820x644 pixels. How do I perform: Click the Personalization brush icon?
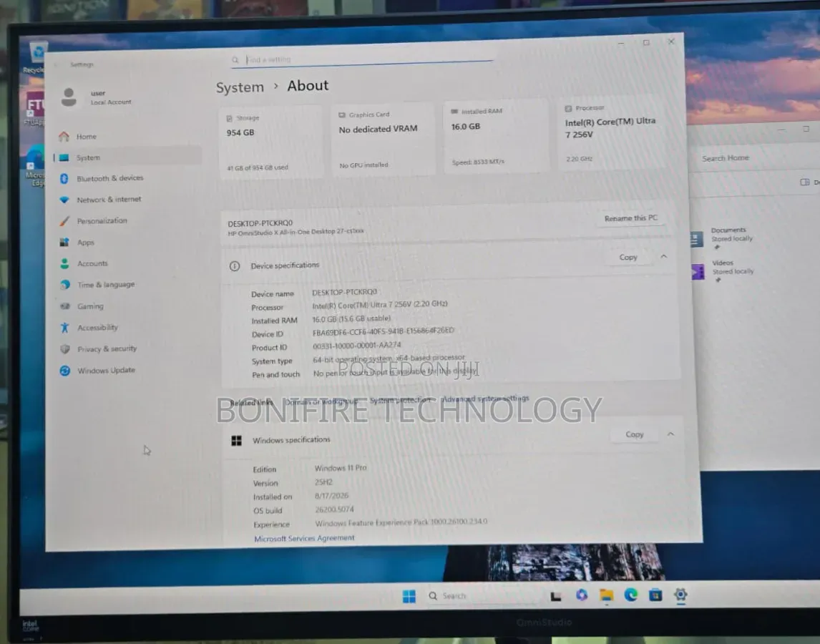64,221
